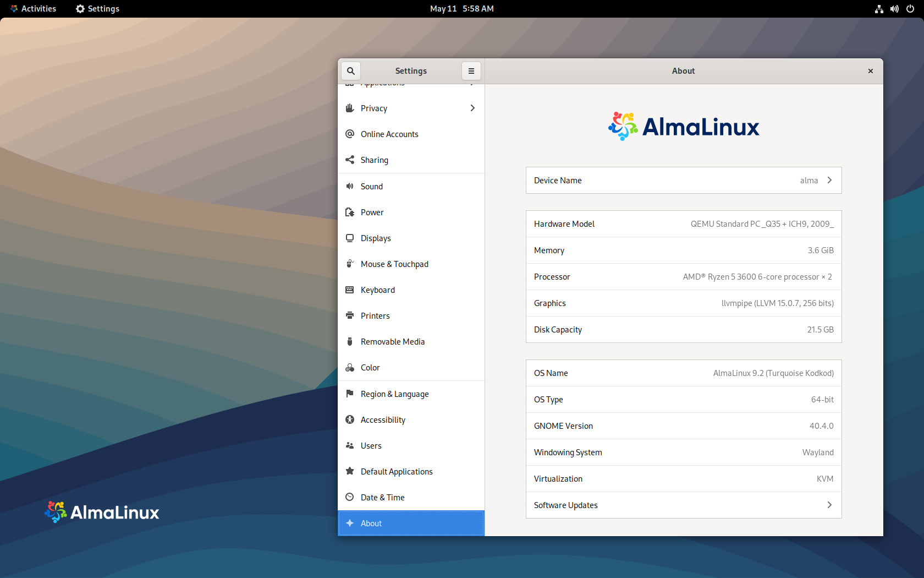The image size is (924, 578).
Task: Click the Processor value text
Action: (757, 277)
